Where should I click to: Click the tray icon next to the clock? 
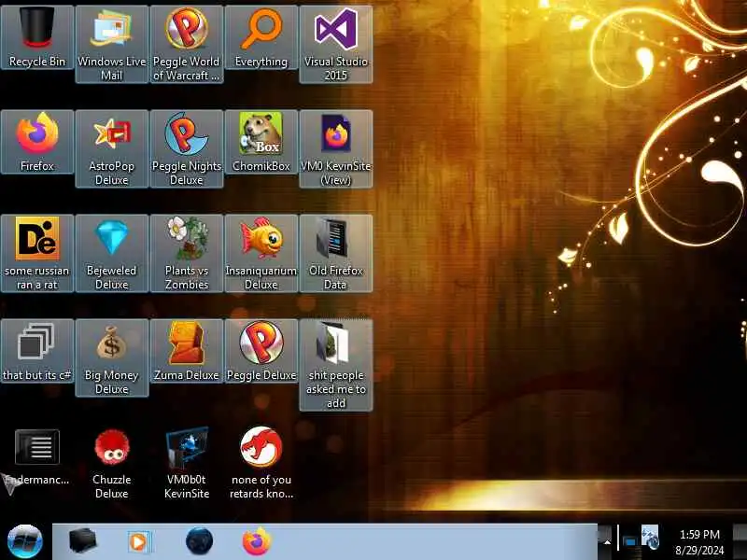coord(650,537)
